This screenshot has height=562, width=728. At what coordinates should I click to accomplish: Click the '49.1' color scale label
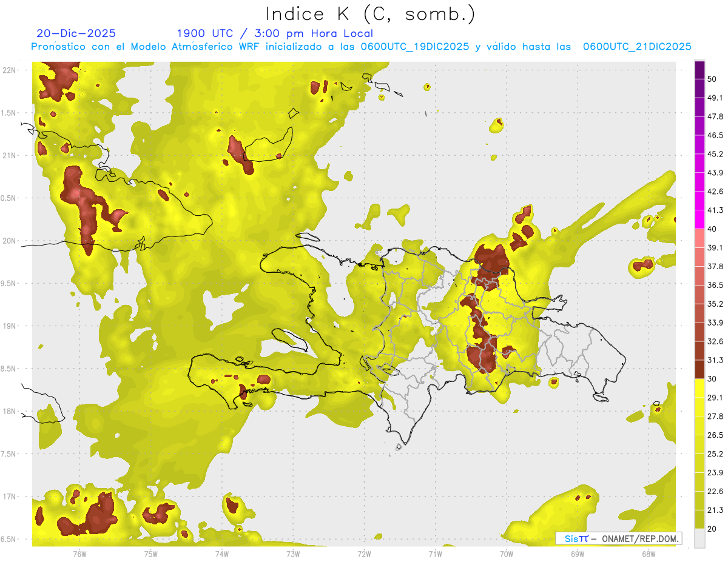click(x=715, y=98)
